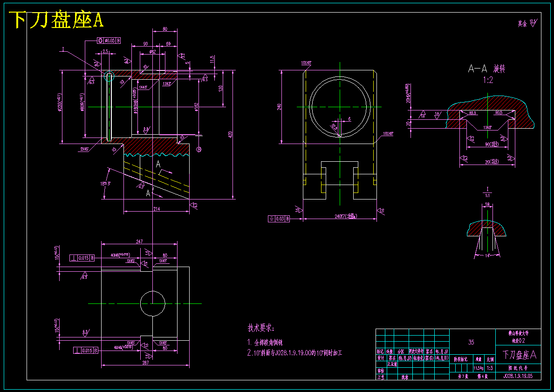Click the 共7张 sheet count
This screenshot has width=554, height=392.
click(x=463, y=377)
